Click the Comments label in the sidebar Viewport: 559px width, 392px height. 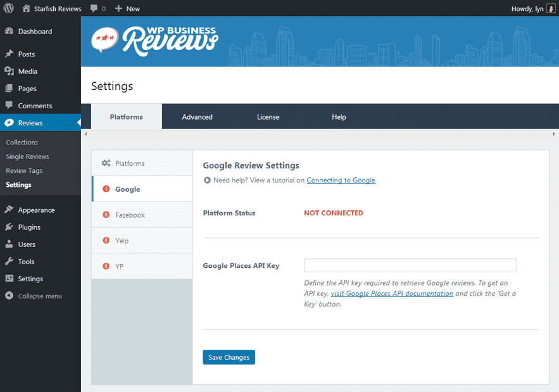point(35,106)
